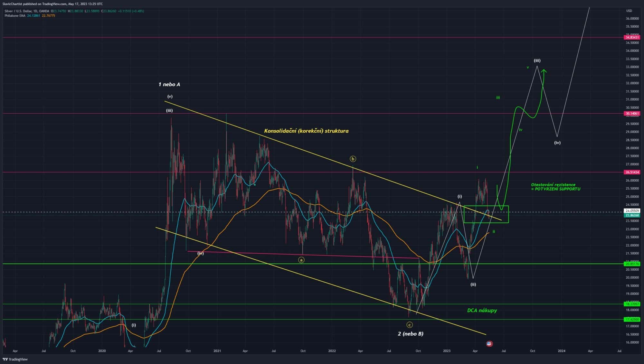Click 'Konsolidační (korekční) struktura' annotation
Viewport: 644px width, 364px height.
306,131
